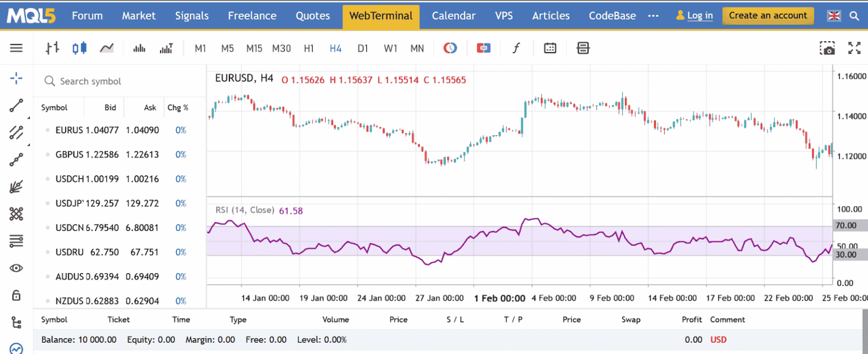This screenshot has width=868, height=354.
Task: Open the Market tab
Action: tap(138, 16)
